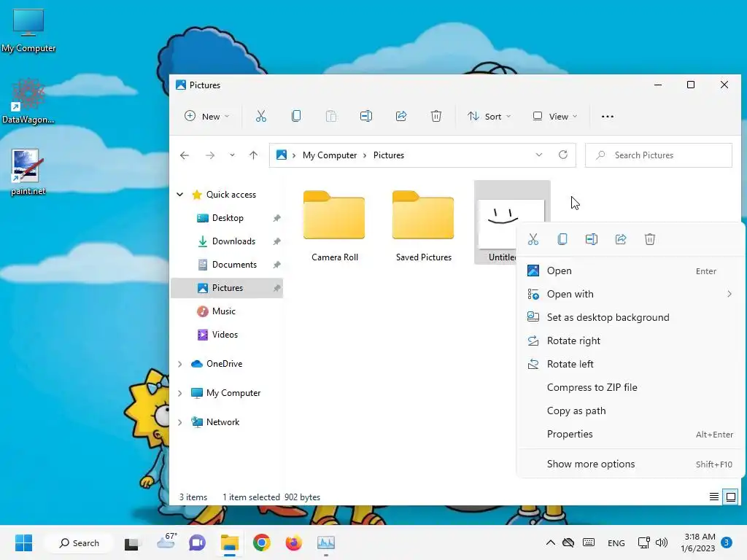Screen dimensions: 747x560
Task: Click the Search Pictures field
Action: coord(659,155)
